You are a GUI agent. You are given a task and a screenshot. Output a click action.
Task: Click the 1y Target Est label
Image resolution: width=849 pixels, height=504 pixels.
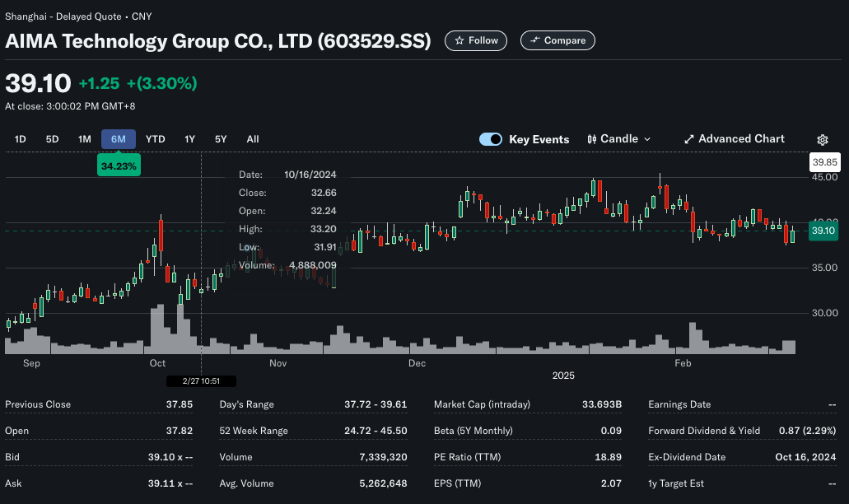click(676, 483)
